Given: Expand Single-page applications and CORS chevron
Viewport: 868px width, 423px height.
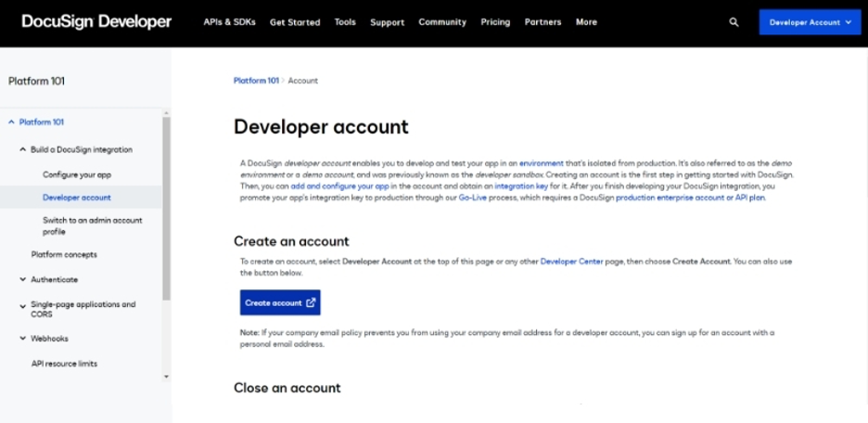Looking at the screenshot, I should click(x=22, y=306).
